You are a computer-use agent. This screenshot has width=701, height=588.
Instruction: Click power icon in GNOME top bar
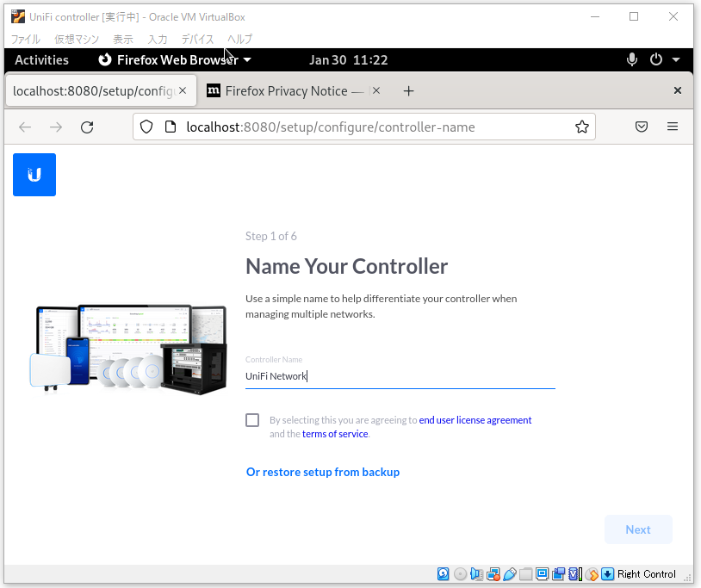tap(656, 59)
